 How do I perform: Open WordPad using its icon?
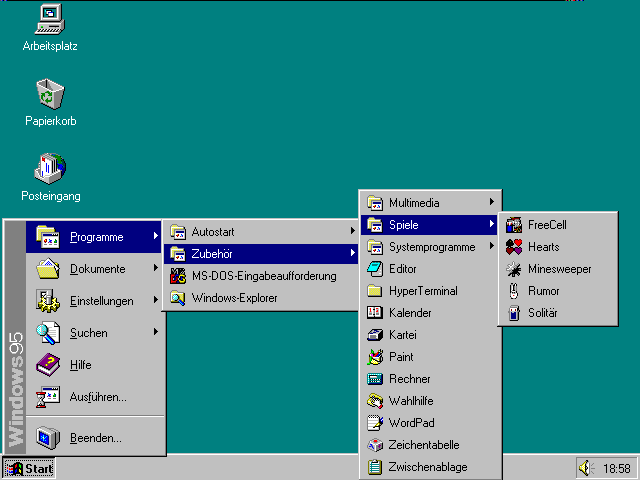pyautogui.click(x=375, y=423)
